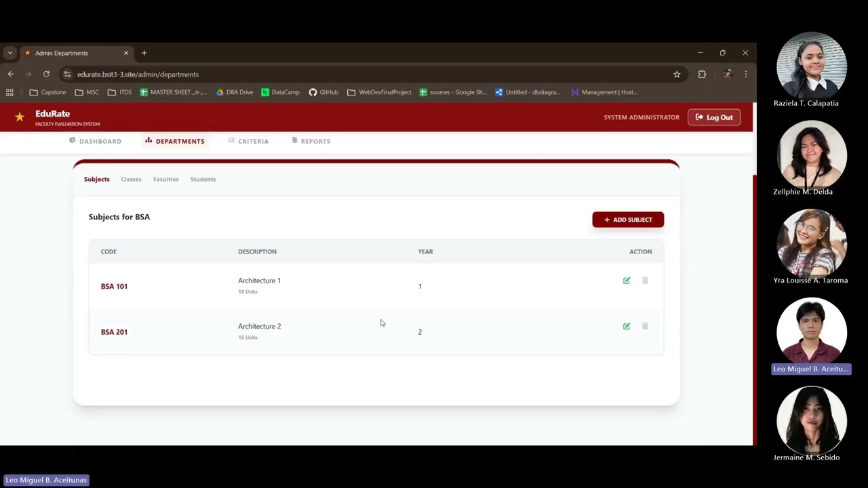
Task: Switch to the Classes tab
Action: point(131,180)
